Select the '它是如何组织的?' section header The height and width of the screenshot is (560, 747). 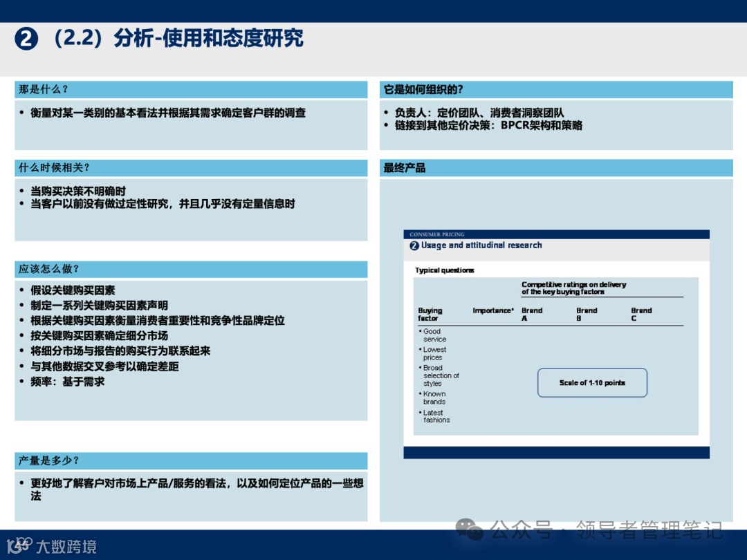(x=556, y=89)
